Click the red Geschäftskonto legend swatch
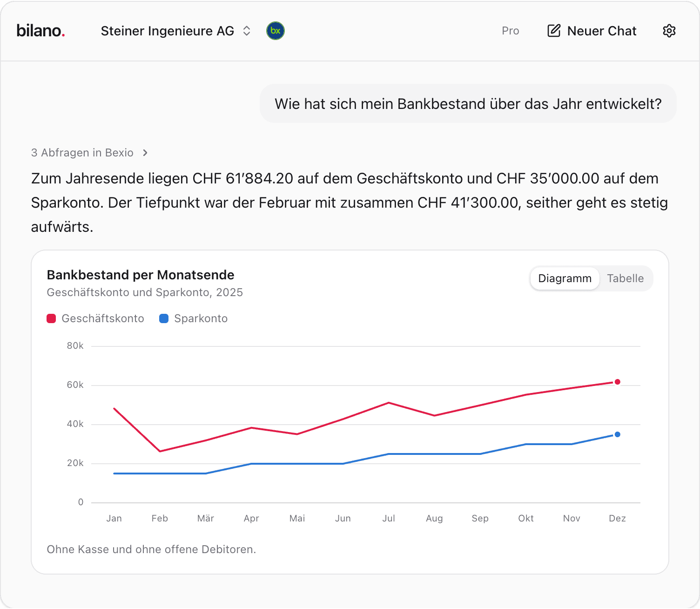The width and height of the screenshot is (700, 609). (x=51, y=318)
